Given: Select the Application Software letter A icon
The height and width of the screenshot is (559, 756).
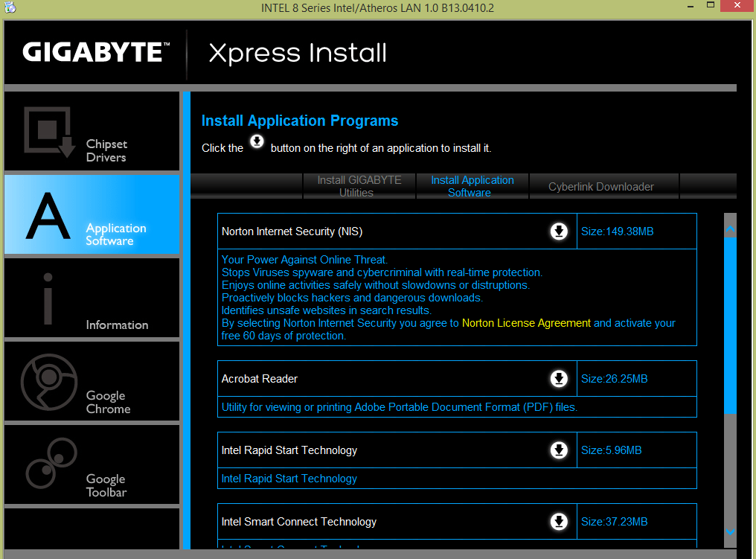Looking at the screenshot, I should pyautogui.click(x=48, y=216).
